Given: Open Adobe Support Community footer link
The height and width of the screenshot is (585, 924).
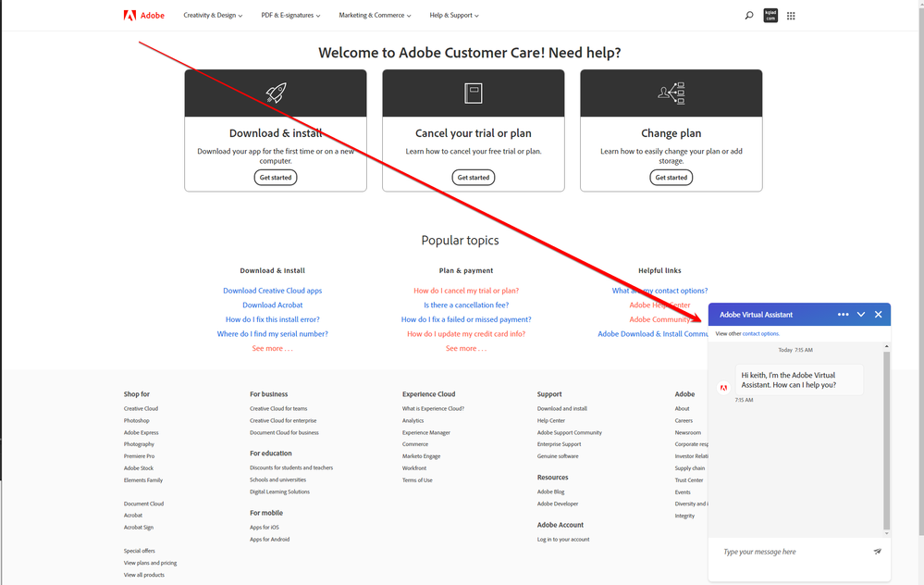Looking at the screenshot, I should (569, 432).
